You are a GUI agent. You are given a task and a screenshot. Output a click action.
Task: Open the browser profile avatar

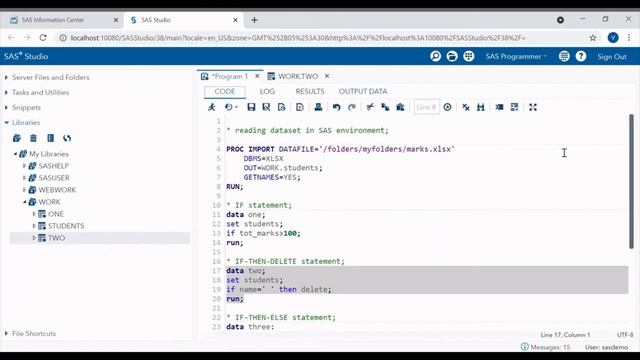pyautogui.click(x=613, y=38)
